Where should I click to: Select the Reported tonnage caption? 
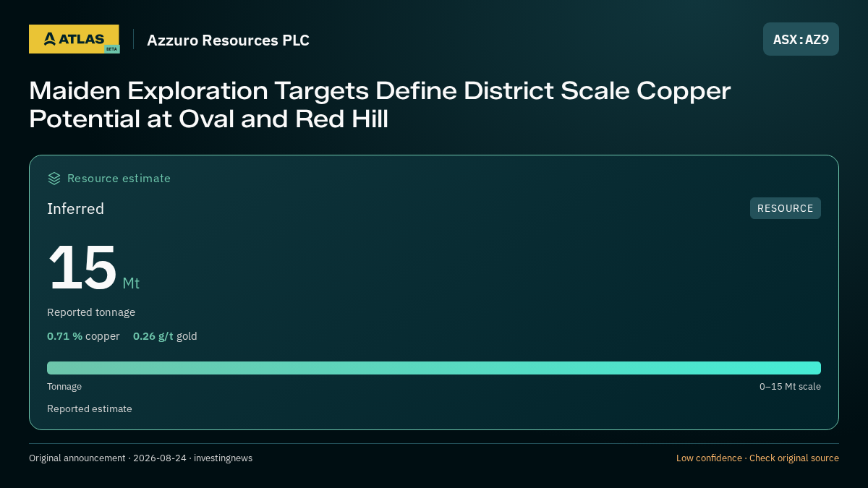point(91,312)
